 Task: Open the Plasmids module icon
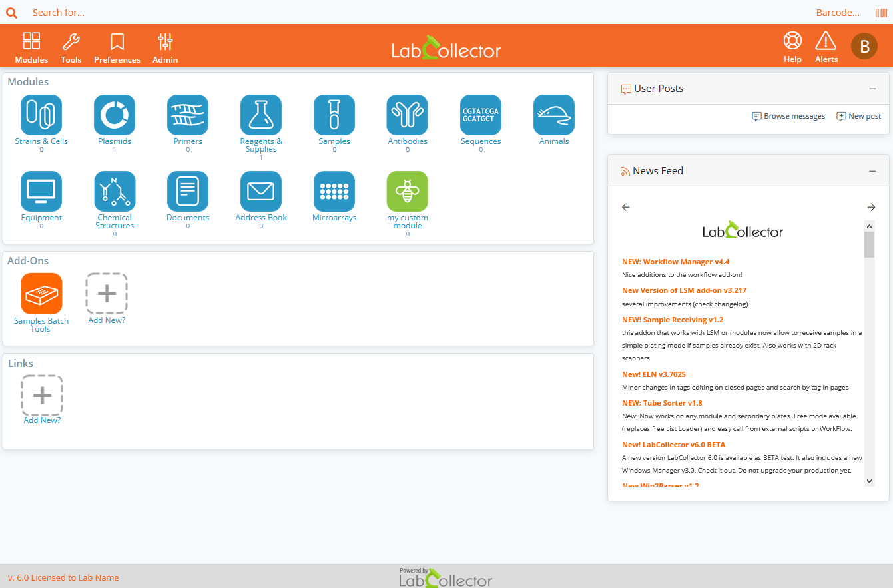115,115
